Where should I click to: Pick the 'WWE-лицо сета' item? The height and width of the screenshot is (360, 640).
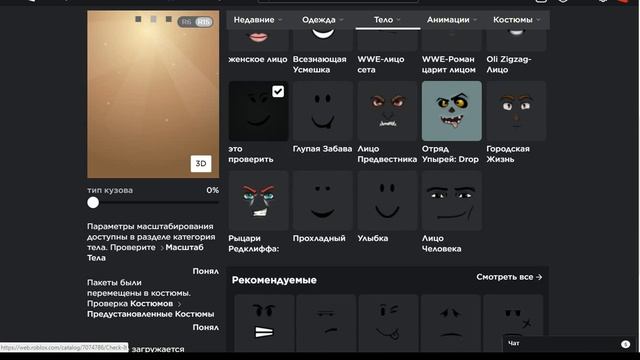coord(387,40)
